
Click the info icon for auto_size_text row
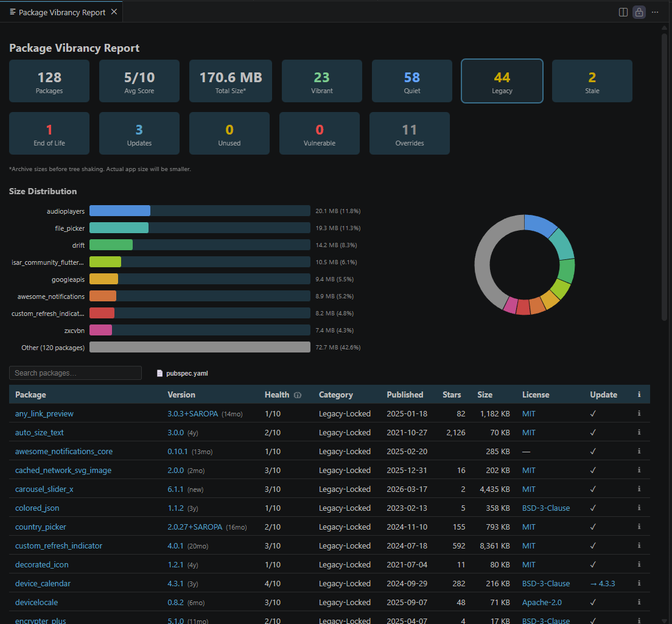click(639, 433)
